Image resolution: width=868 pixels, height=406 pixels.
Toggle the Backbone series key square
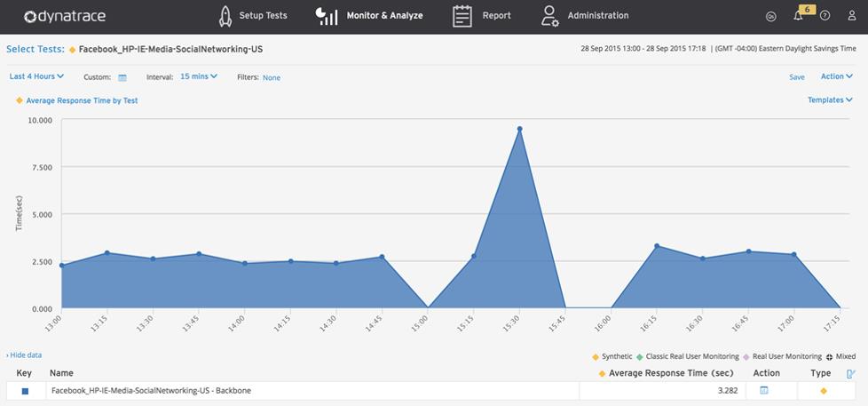(25, 391)
